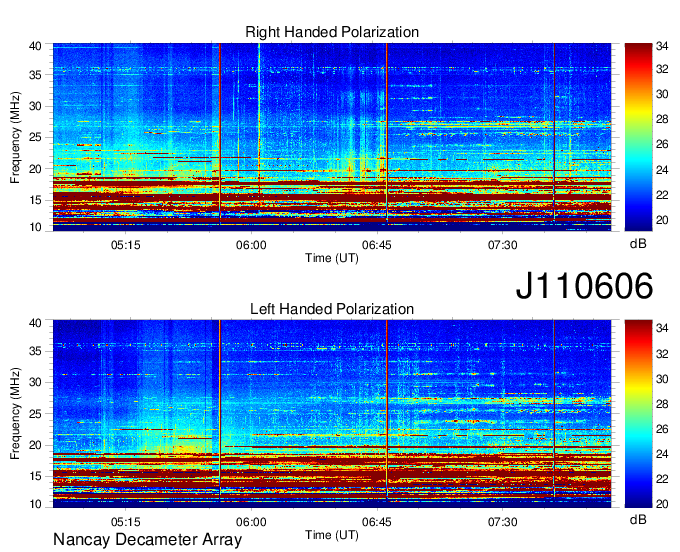Click the 22 dB tick on the upper colorbar
The height and width of the screenshot is (552, 680).
pyautogui.click(x=662, y=195)
